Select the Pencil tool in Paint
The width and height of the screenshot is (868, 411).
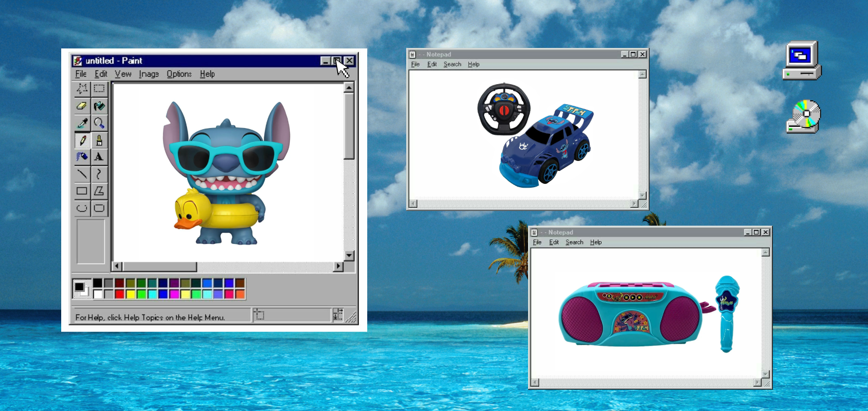coord(82,140)
